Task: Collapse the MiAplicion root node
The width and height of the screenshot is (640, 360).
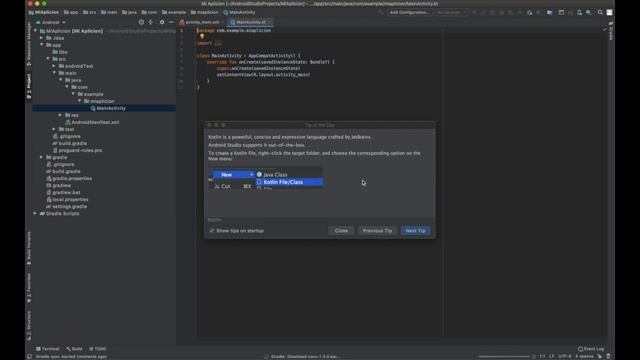Action: [36, 31]
